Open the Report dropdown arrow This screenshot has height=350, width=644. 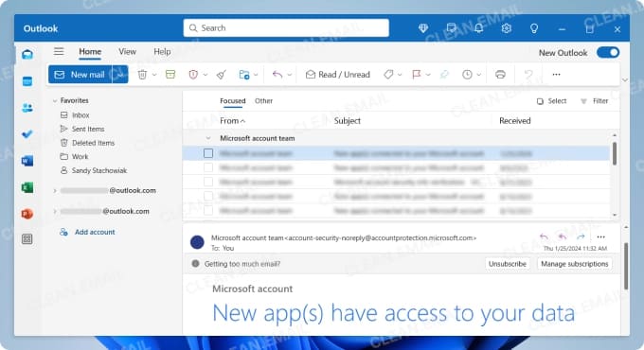(x=205, y=75)
